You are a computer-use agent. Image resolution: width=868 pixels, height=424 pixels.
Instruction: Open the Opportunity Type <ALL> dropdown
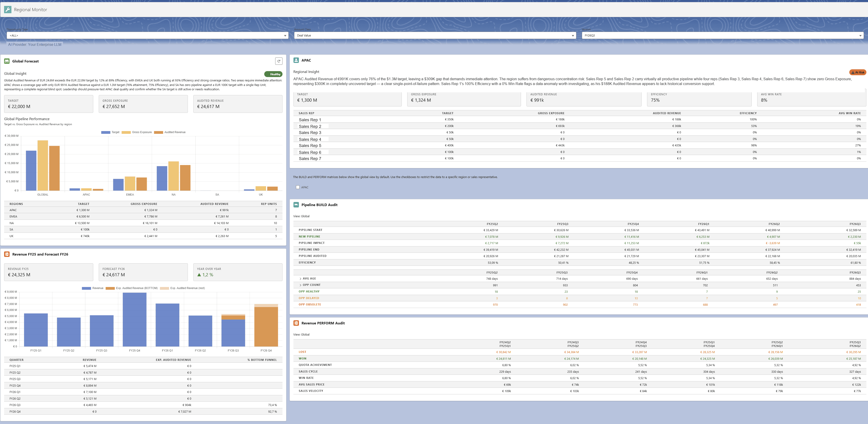click(148, 35)
